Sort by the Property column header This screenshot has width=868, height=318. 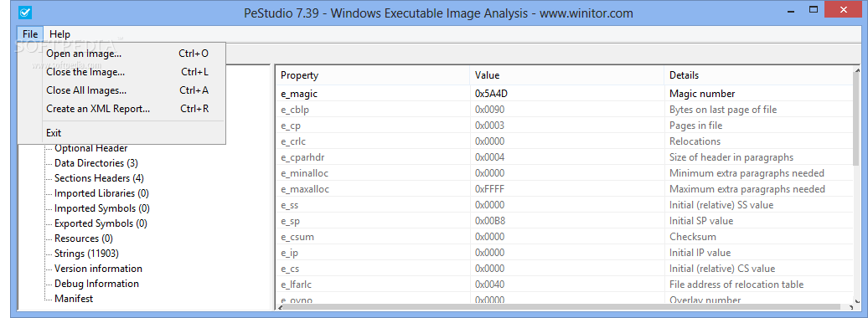coord(373,75)
